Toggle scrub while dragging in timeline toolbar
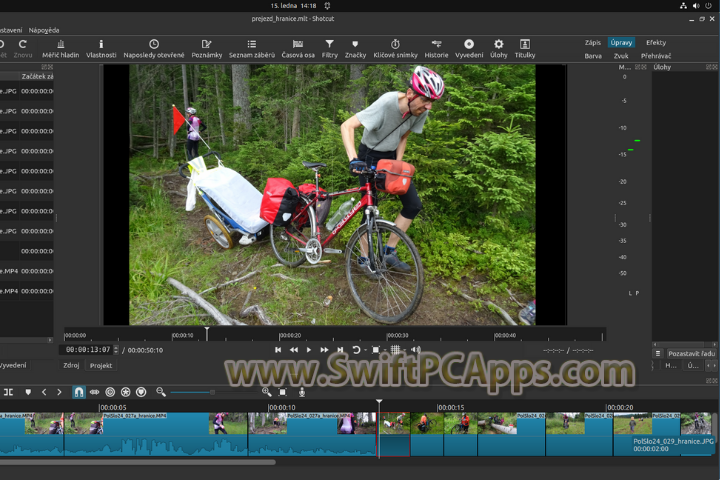Viewport: 720px width, 480px height. (94, 392)
